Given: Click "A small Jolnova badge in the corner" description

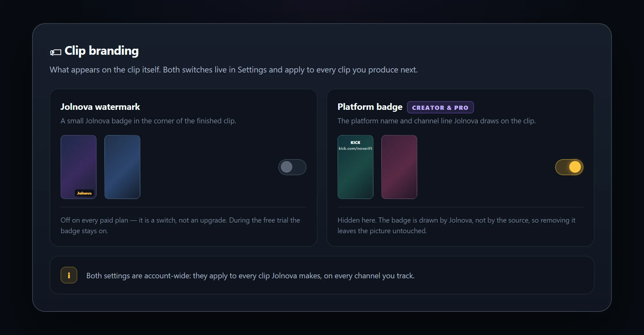Looking at the screenshot, I should (x=148, y=121).
